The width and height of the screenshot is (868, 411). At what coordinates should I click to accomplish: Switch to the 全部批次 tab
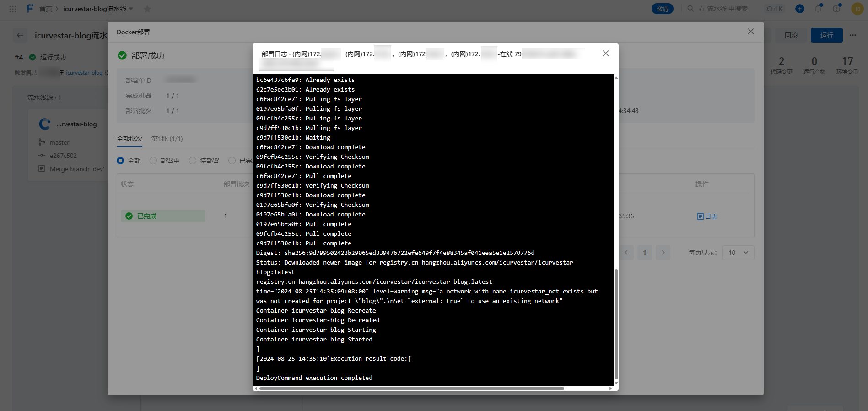[129, 139]
